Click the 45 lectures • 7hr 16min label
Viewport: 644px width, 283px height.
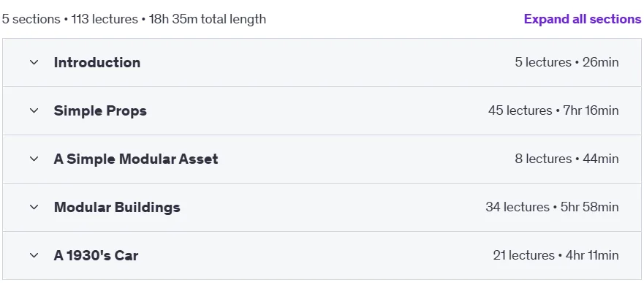[553, 110]
